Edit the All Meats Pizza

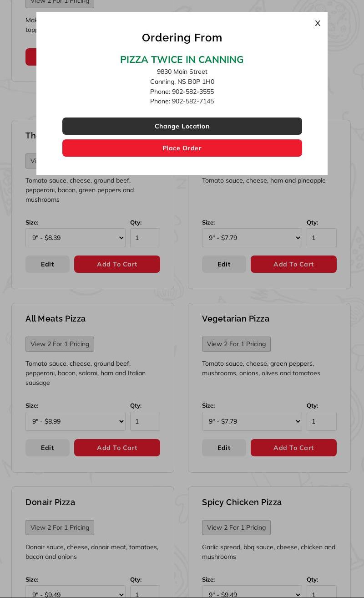[47, 448]
